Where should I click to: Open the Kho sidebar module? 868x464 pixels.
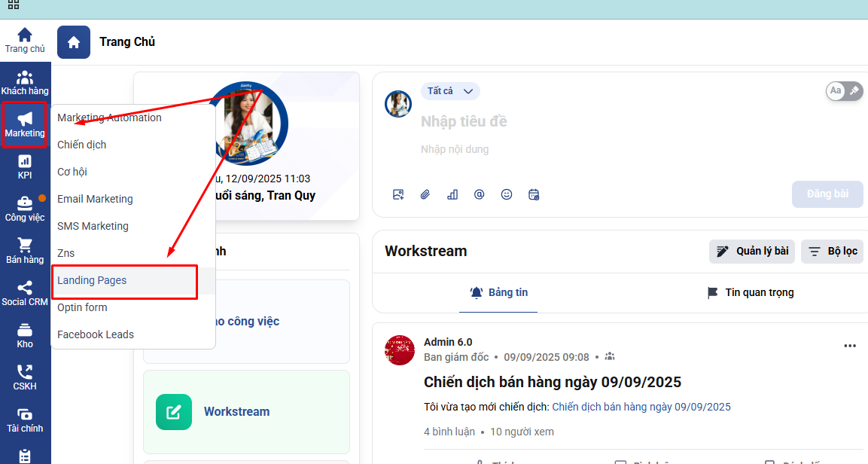tap(25, 335)
